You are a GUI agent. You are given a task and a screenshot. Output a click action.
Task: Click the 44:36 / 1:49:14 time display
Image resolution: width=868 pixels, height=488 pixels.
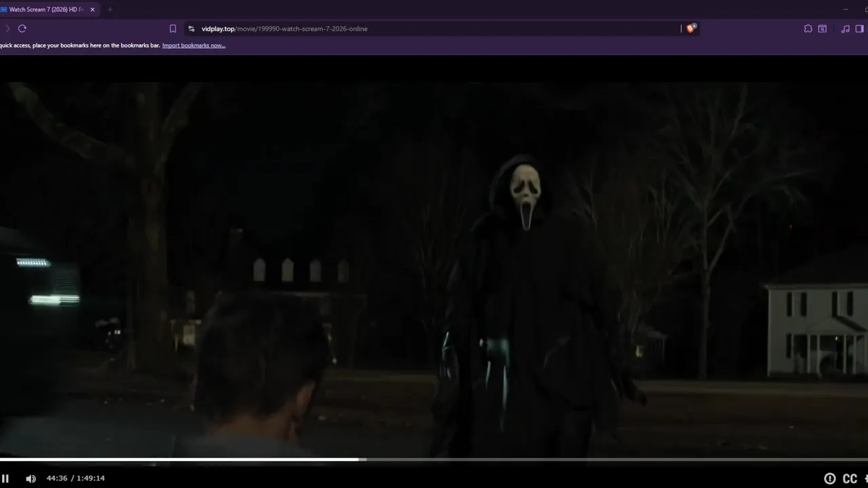(75, 479)
